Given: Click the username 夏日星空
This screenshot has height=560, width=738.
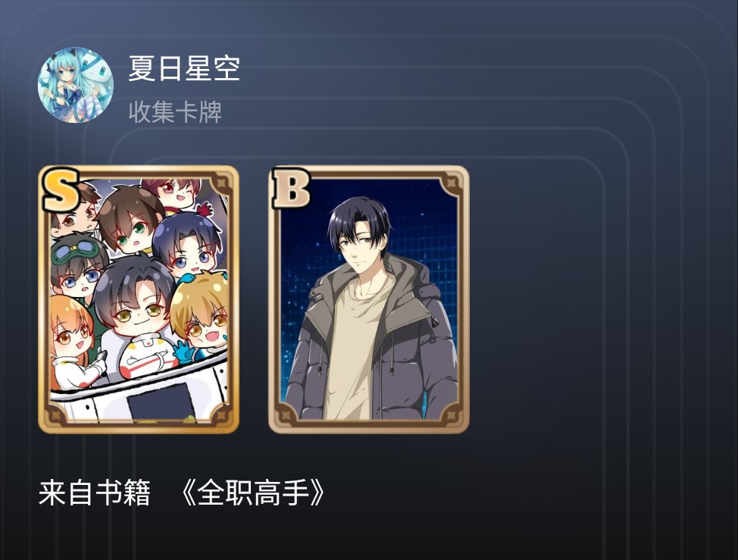Looking at the screenshot, I should (x=184, y=69).
